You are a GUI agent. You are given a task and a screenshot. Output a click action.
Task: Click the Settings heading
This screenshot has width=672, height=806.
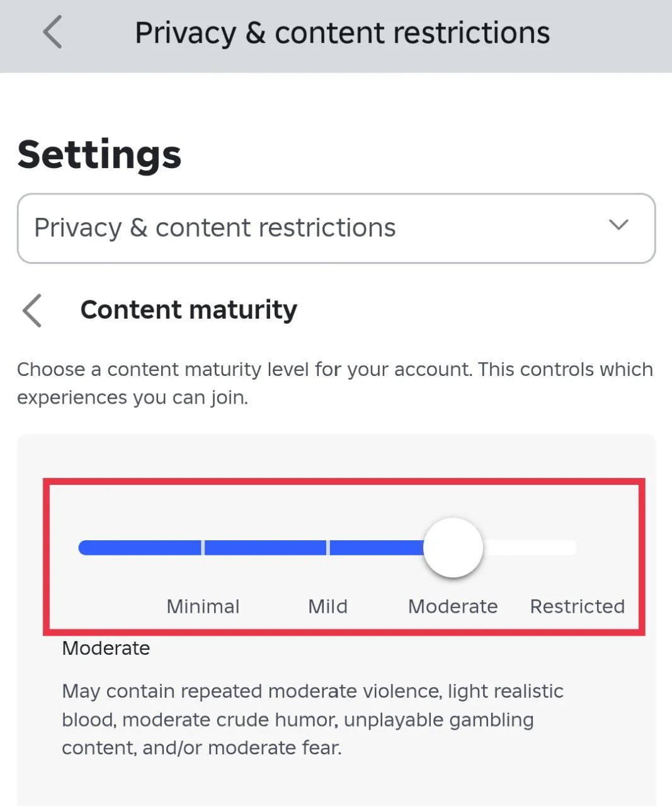point(100,155)
